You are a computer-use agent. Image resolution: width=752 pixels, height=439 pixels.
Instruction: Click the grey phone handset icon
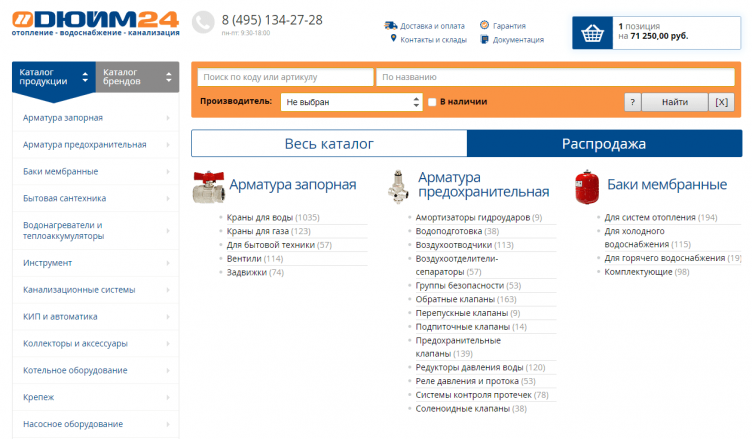[x=203, y=22]
